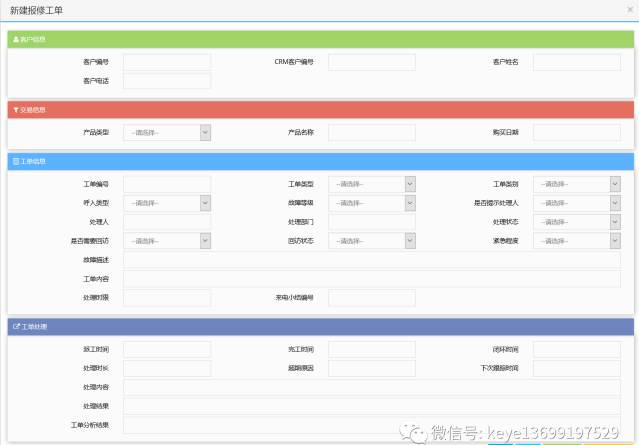The width and height of the screenshot is (639, 445).
Task: Open the 工单类别 dropdown list
Action: coord(576,184)
